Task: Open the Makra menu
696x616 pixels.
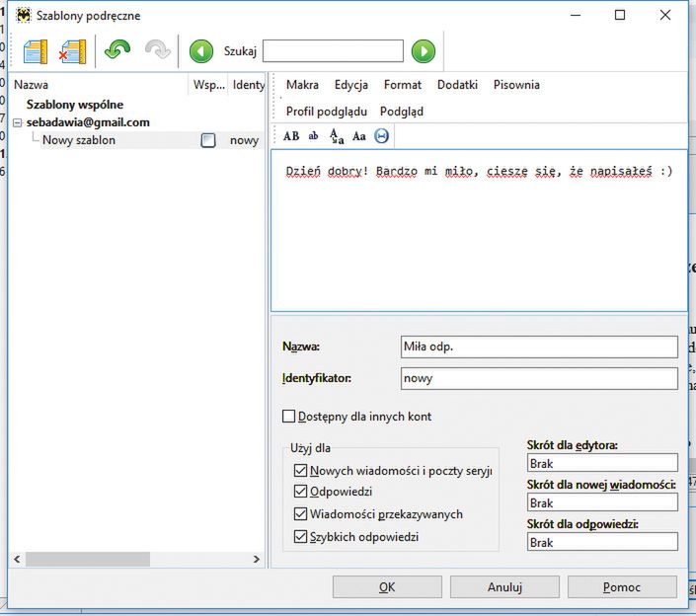Action: tap(302, 85)
